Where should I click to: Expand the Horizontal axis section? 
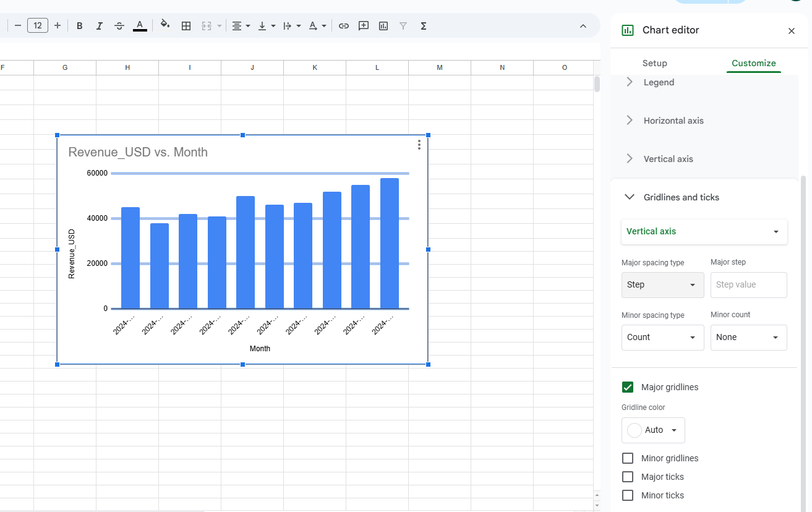click(x=673, y=121)
